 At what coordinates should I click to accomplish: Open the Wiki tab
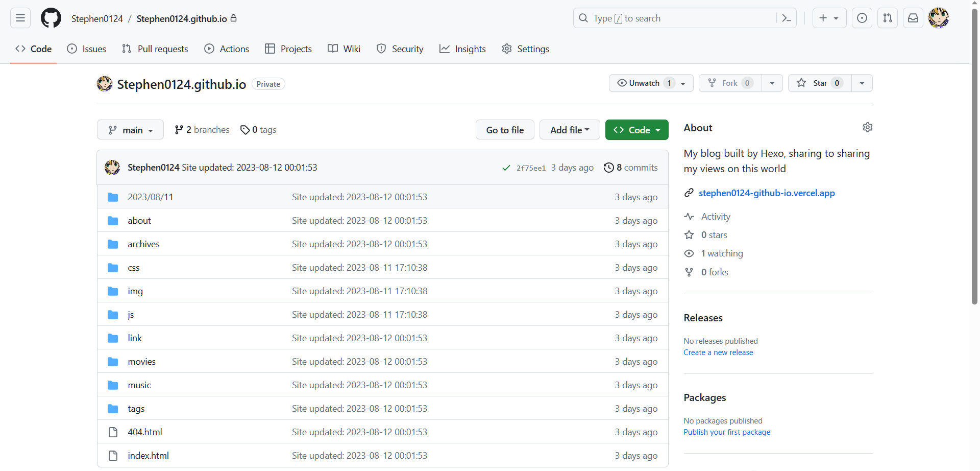coord(344,49)
